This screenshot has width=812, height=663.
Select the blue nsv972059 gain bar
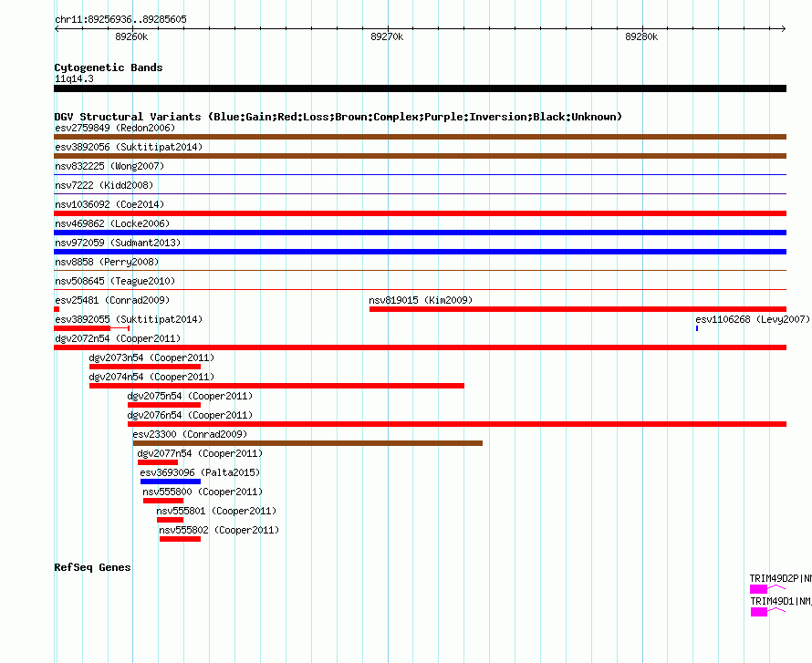coord(420,252)
